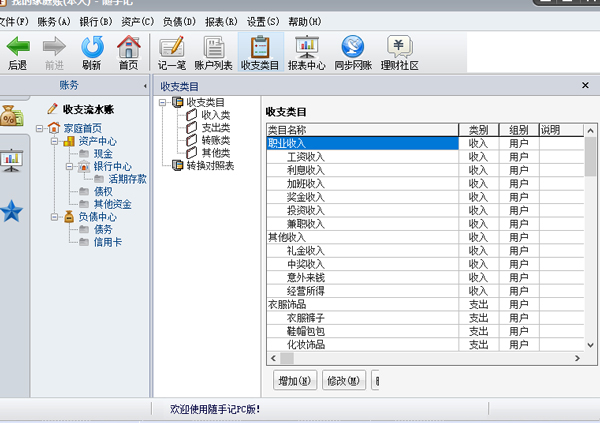Open the 负债(D) menu
The image size is (600, 423).
[179, 22]
